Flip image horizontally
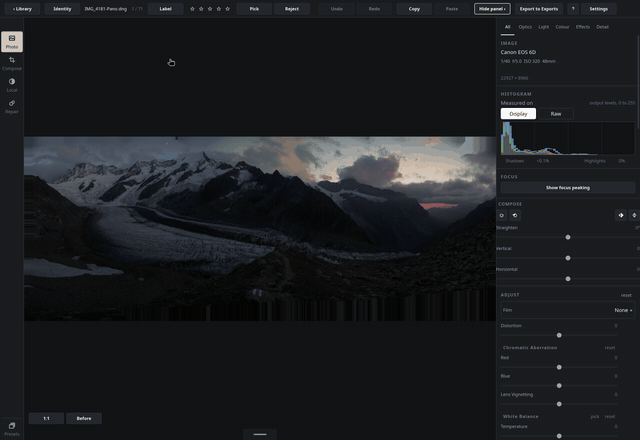Viewport: 640px width, 440px height. pyautogui.click(x=621, y=216)
